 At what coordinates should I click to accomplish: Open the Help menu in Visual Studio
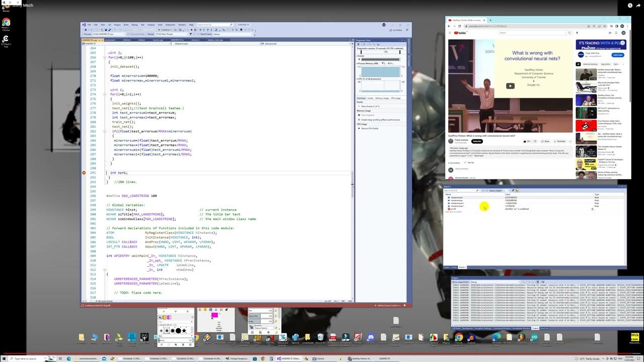pyautogui.click(x=191, y=25)
